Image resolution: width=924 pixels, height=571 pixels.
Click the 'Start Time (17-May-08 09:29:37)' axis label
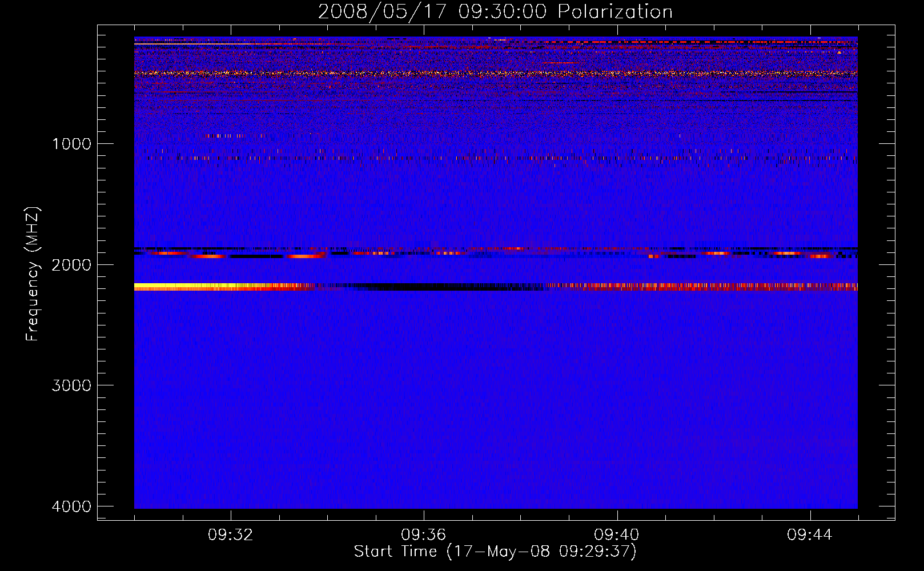tap(495, 552)
